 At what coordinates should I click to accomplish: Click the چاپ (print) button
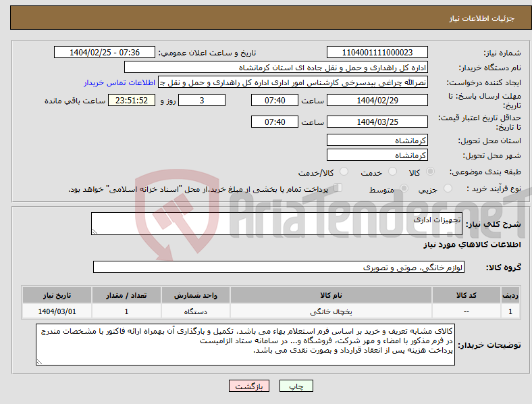[x=296, y=386]
